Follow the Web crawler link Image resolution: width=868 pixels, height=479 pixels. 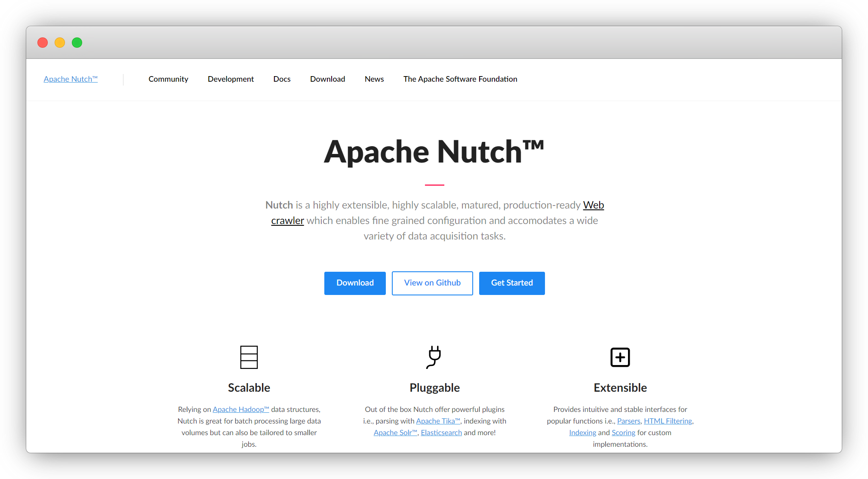point(593,205)
